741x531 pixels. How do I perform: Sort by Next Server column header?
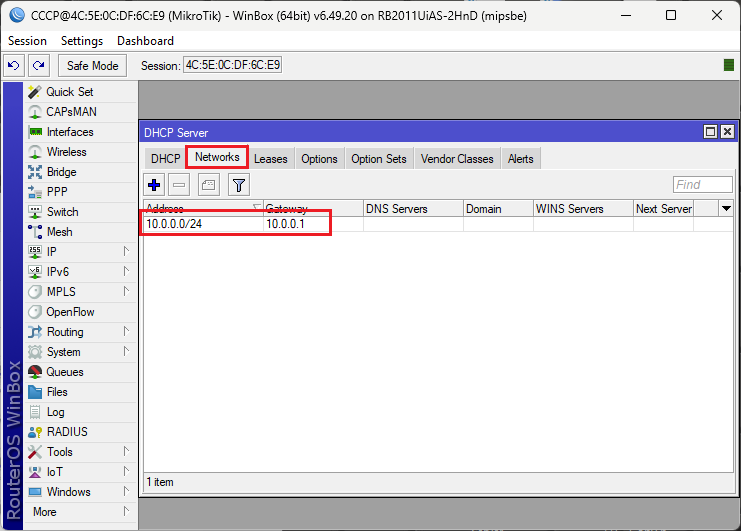(x=663, y=208)
